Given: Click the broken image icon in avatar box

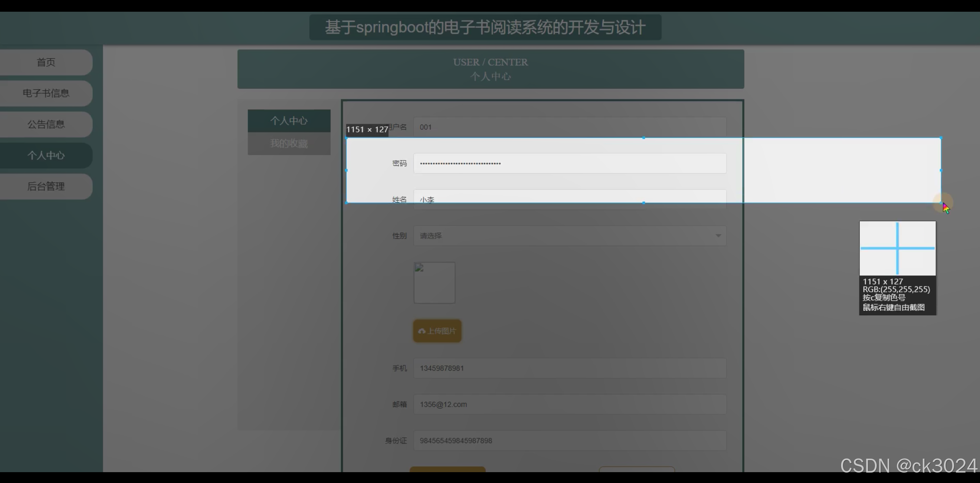Looking at the screenshot, I should pos(419,268).
